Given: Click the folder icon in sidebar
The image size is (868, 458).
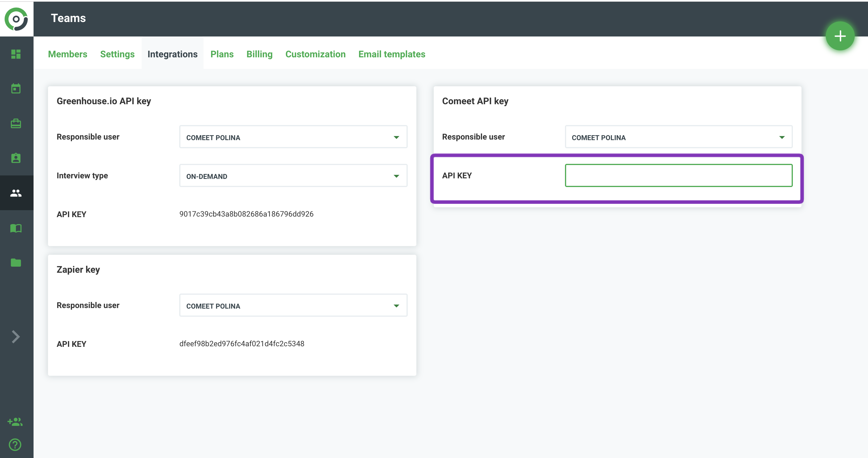Looking at the screenshot, I should [x=16, y=263].
